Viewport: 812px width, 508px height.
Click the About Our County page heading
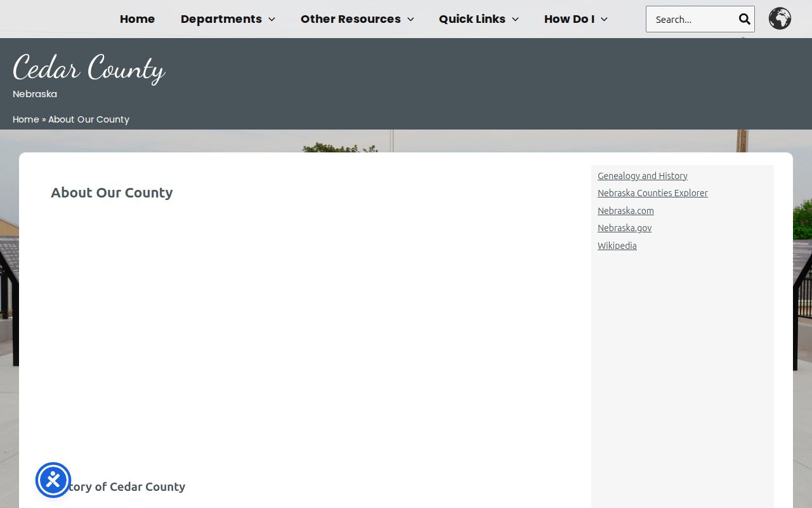pyautogui.click(x=112, y=192)
